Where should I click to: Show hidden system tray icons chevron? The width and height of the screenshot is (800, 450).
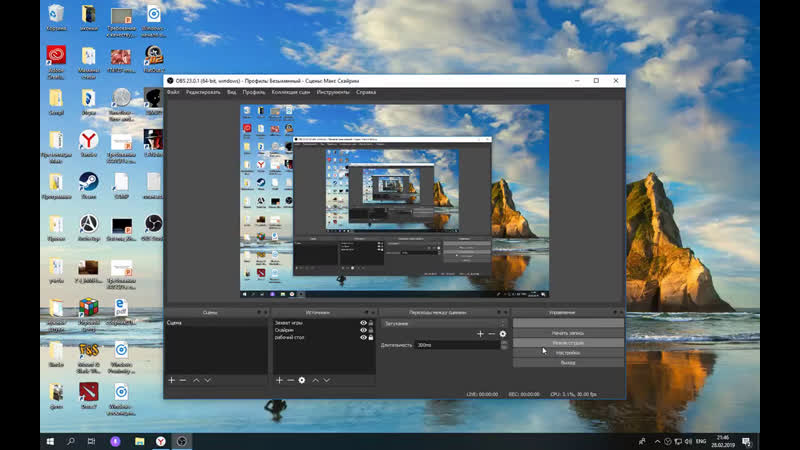pos(657,441)
